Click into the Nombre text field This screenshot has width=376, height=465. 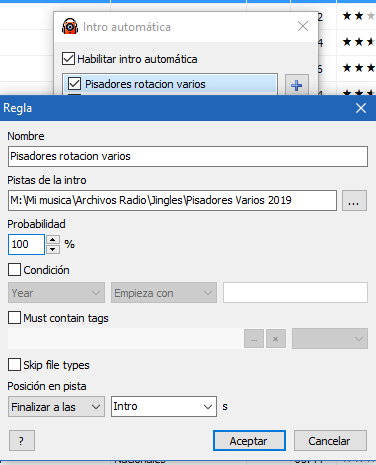point(188,156)
